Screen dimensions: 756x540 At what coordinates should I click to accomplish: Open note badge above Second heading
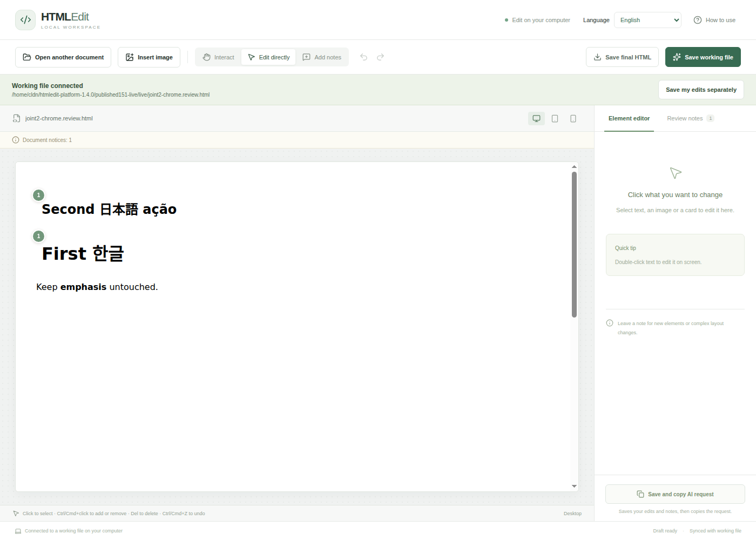38,195
